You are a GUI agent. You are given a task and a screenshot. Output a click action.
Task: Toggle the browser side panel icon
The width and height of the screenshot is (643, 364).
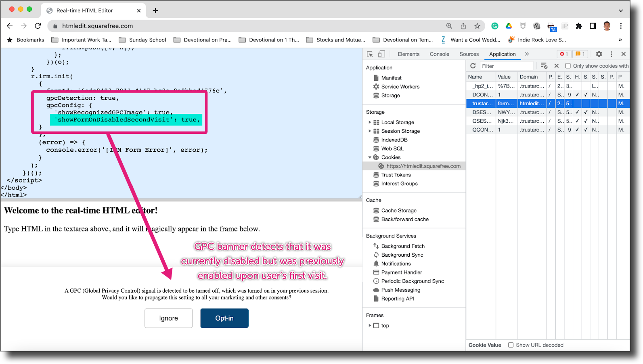tap(593, 26)
